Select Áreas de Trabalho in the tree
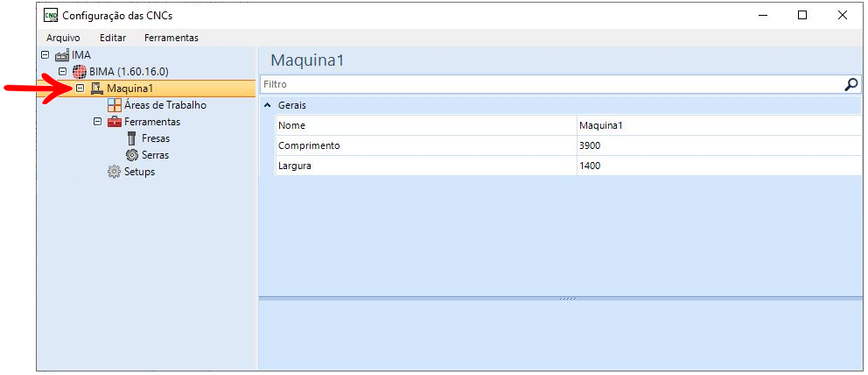 coord(165,105)
